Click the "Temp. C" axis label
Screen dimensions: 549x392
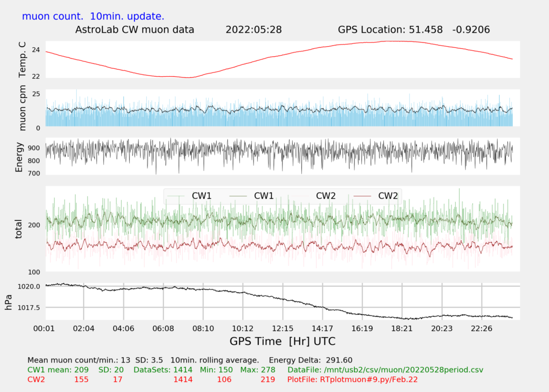tap(22, 60)
